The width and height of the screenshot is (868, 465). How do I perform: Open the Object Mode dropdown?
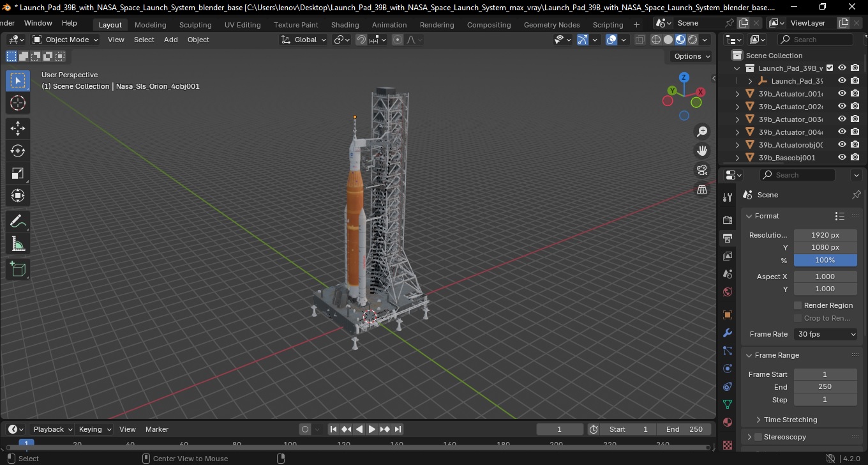coord(66,40)
